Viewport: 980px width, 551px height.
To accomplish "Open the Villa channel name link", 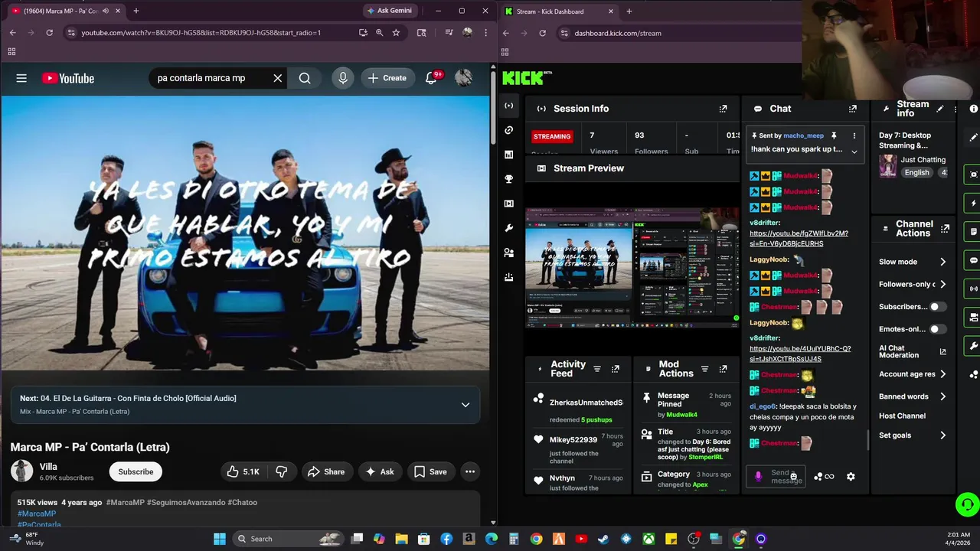I will click(48, 467).
